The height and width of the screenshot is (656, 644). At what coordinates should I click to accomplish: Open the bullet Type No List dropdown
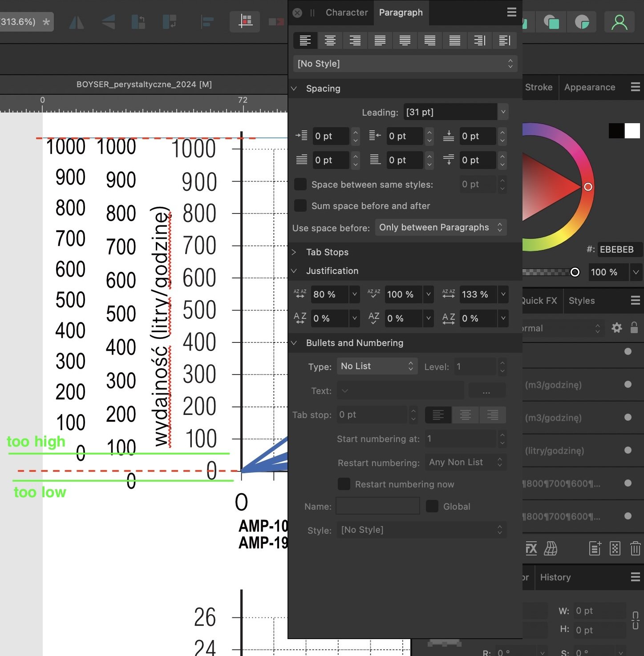point(377,366)
